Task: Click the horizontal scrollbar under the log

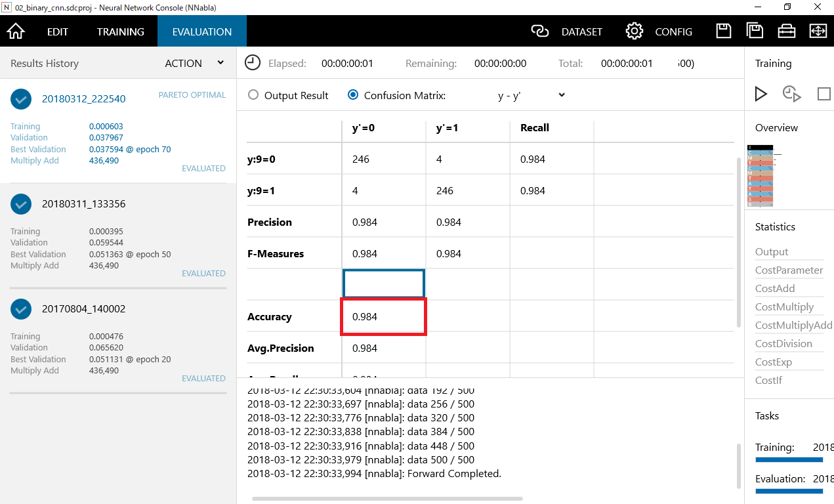Action: click(x=387, y=499)
